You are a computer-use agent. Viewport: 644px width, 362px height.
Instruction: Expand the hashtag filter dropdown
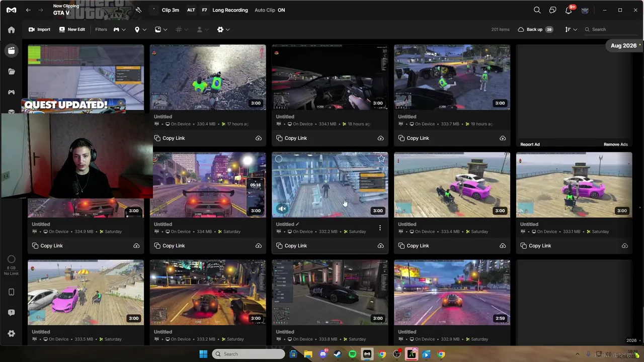[182, 30]
